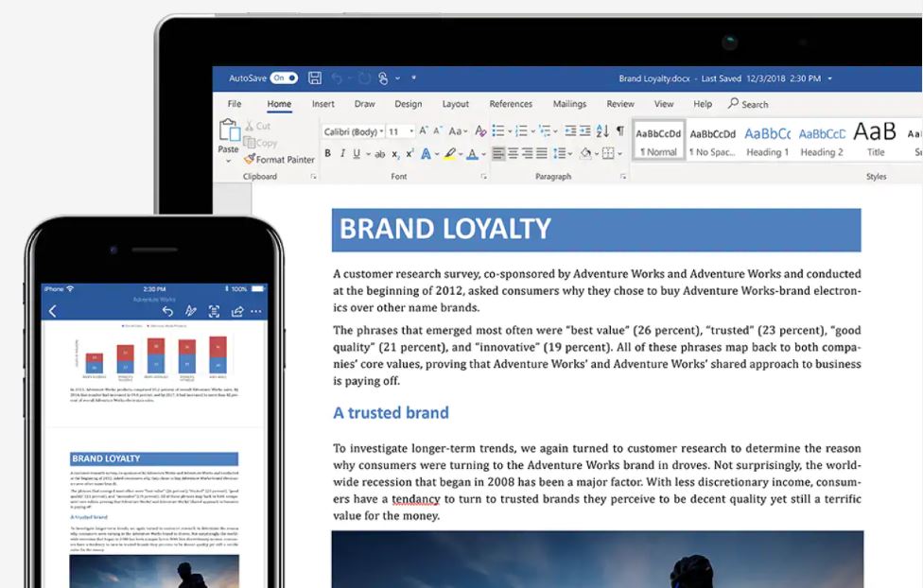
Task: Expand the Bullets library arrow
Action: (510, 131)
